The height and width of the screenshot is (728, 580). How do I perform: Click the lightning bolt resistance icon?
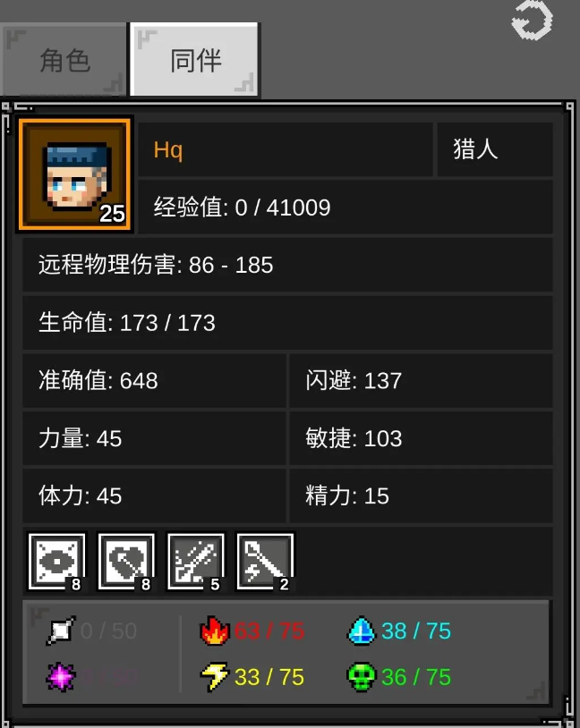(214, 676)
